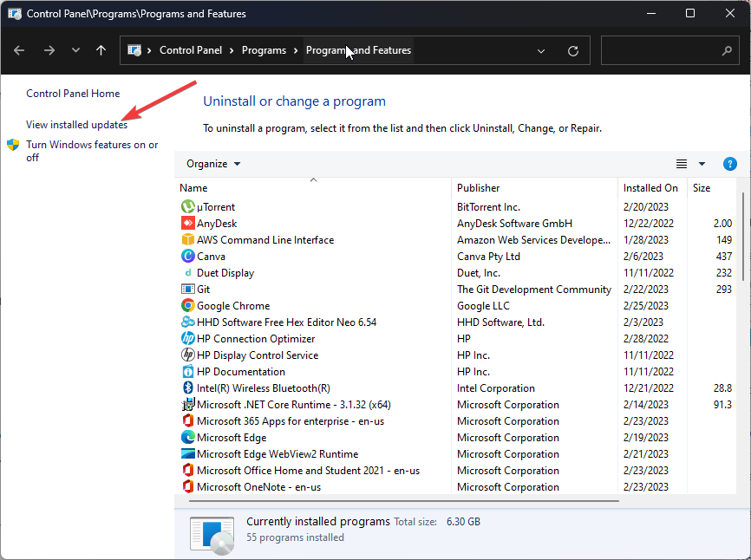Viewport: 751px width, 560px height.
Task: Click inside the search box
Action: pyautogui.click(x=670, y=50)
